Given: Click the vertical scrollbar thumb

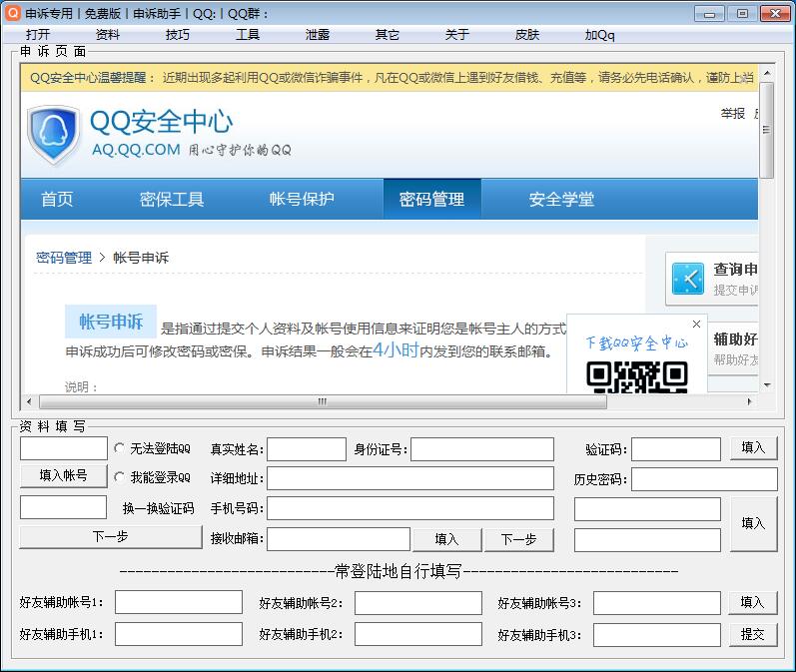Looking at the screenshot, I should tap(767, 130).
